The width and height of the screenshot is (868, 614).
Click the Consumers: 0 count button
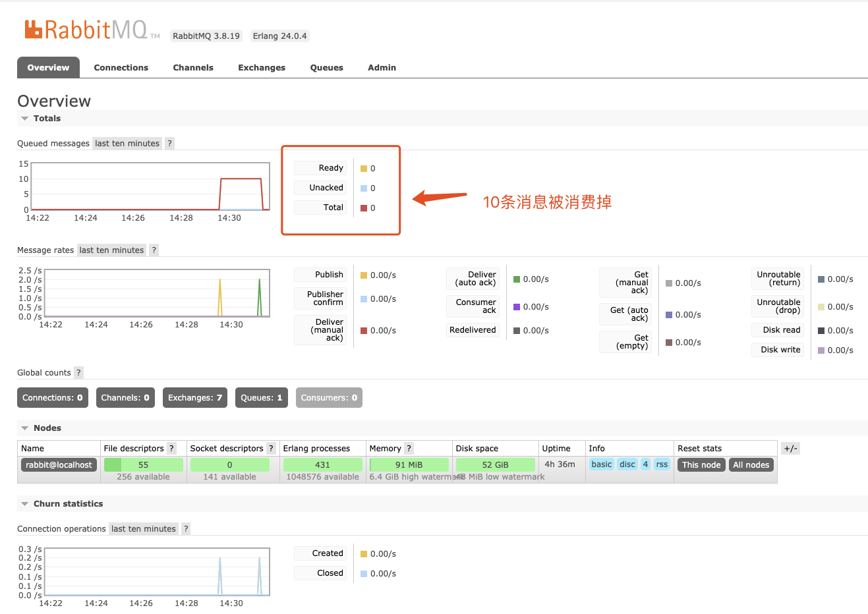[329, 398]
